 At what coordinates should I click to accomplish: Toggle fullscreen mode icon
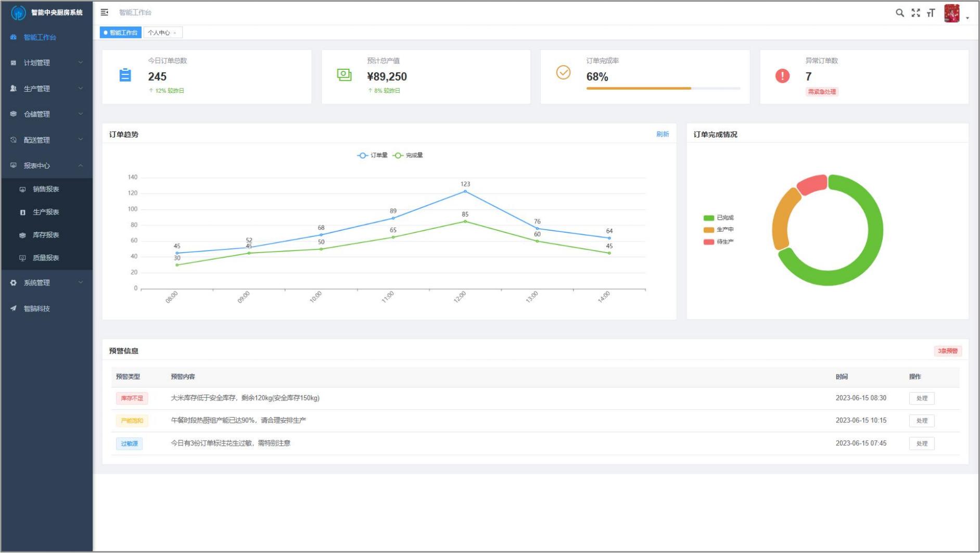[x=915, y=13]
